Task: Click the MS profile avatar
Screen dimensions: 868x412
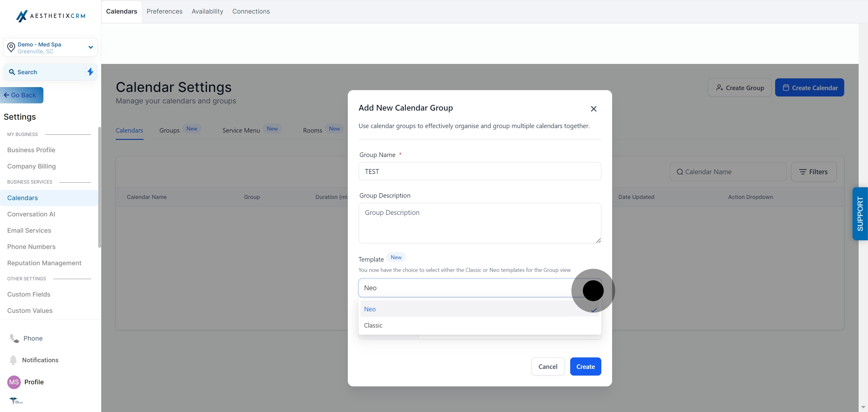Action: tap(14, 382)
